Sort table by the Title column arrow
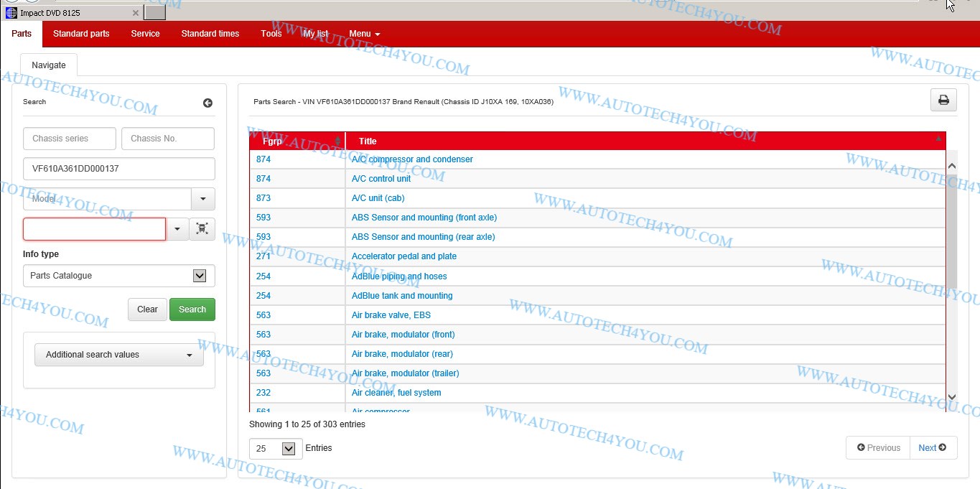The height and width of the screenshot is (489, 980). (x=938, y=139)
